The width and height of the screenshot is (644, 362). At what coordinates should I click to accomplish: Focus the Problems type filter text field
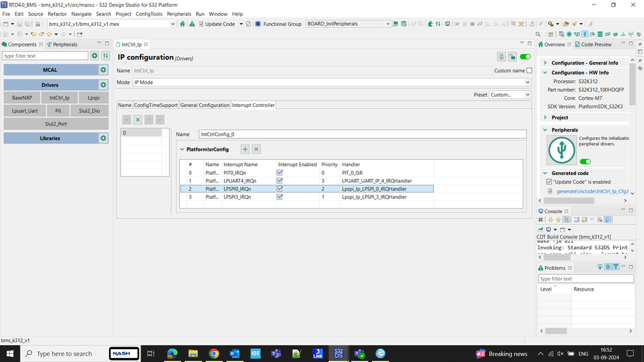coord(586,279)
